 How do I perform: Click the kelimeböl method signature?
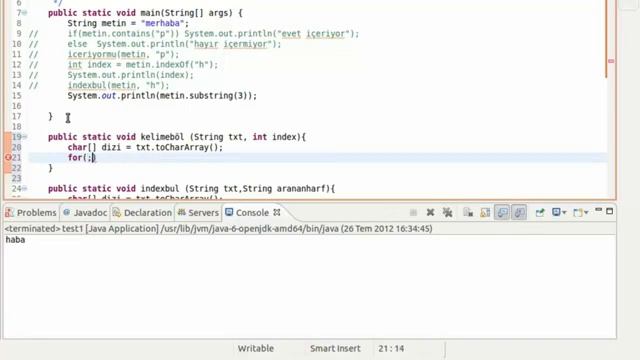[x=177, y=137]
